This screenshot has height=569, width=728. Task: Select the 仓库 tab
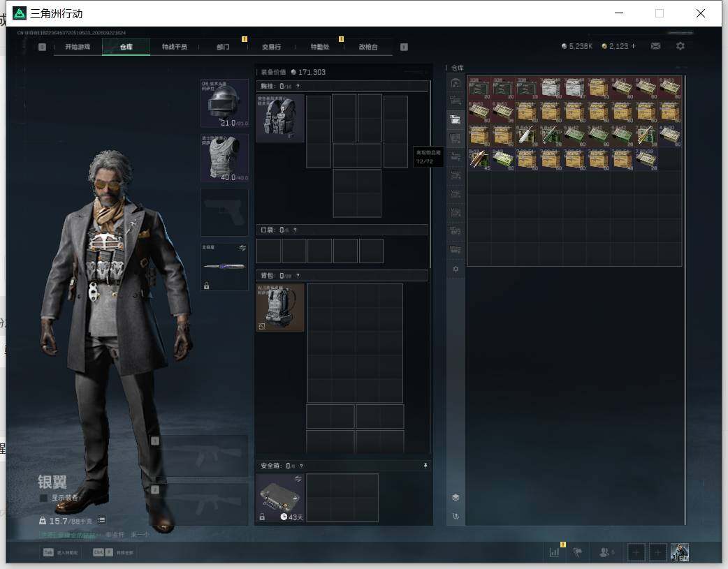tap(126, 47)
